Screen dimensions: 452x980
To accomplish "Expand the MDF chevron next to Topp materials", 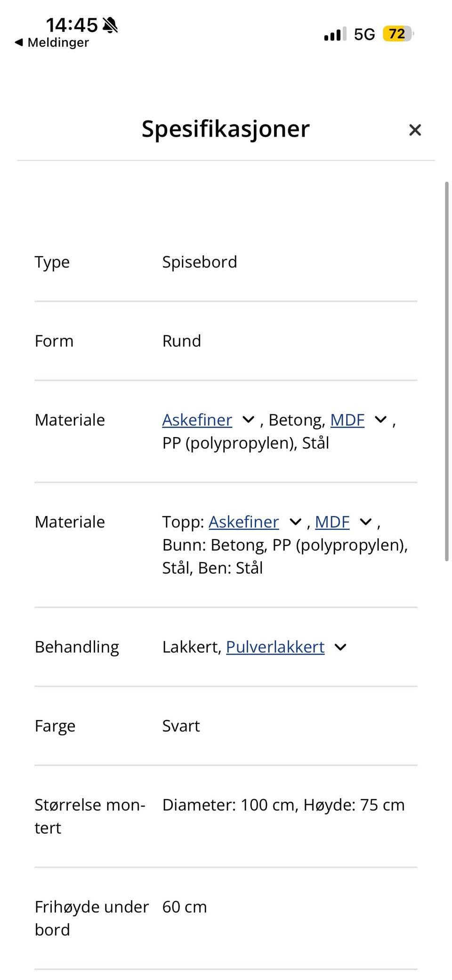I will (x=365, y=522).
